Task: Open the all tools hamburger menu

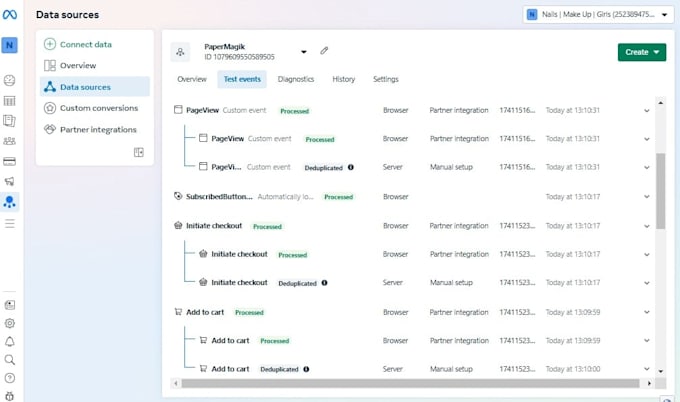Action: tap(10, 223)
